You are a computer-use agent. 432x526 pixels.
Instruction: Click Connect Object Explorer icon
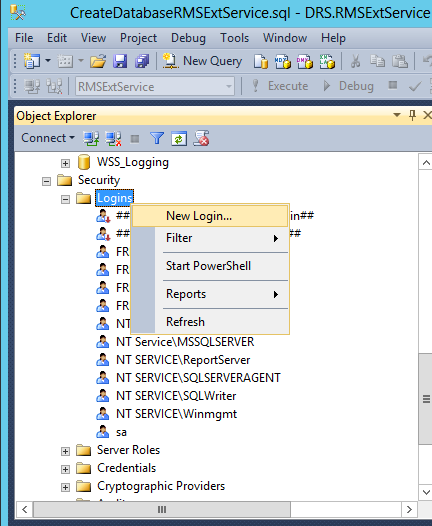91,138
